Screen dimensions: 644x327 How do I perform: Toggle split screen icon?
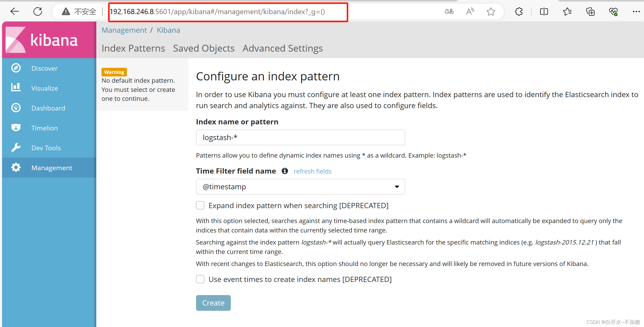(x=544, y=12)
